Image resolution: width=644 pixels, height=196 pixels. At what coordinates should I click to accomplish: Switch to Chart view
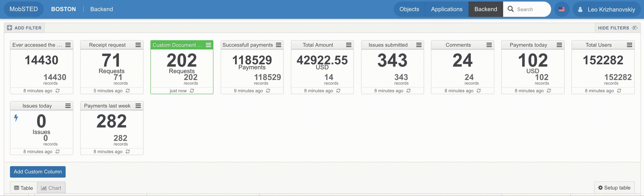pyautogui.click(x=51, y=188)
